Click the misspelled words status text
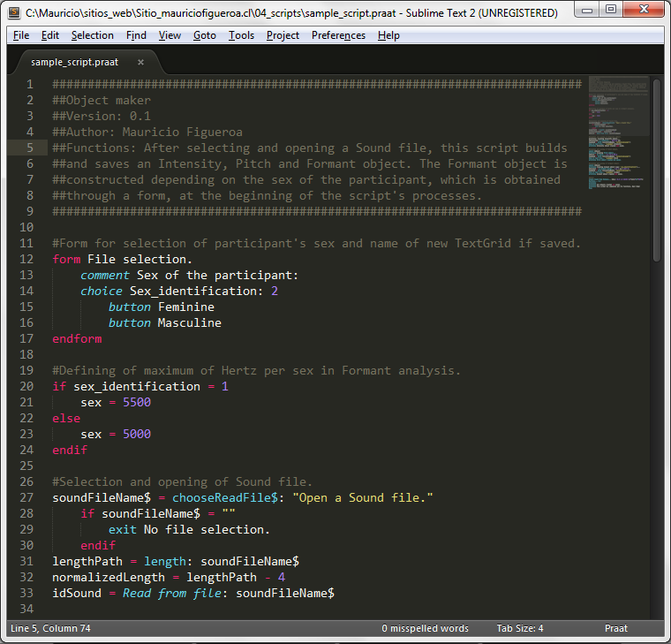The width and height of the screenshot is (671, 644). (425, 628)
